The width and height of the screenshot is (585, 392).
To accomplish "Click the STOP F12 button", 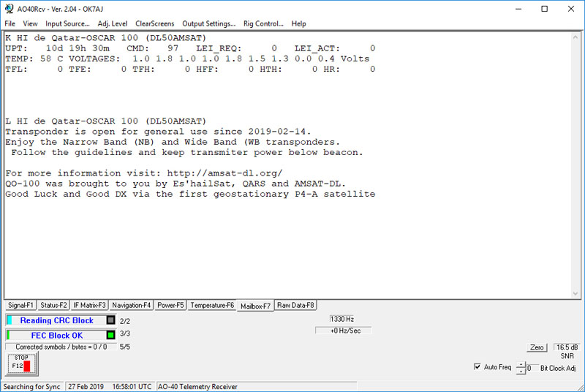I will click(x=22, y=363).
